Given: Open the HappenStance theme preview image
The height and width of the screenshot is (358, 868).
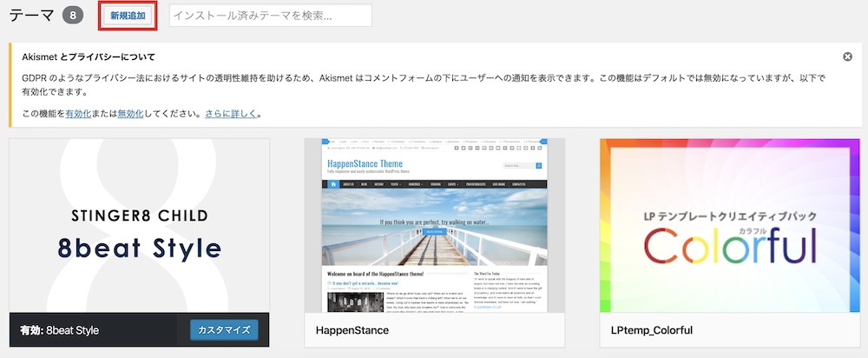Looking at the screenshot, I should pos(435,225).
